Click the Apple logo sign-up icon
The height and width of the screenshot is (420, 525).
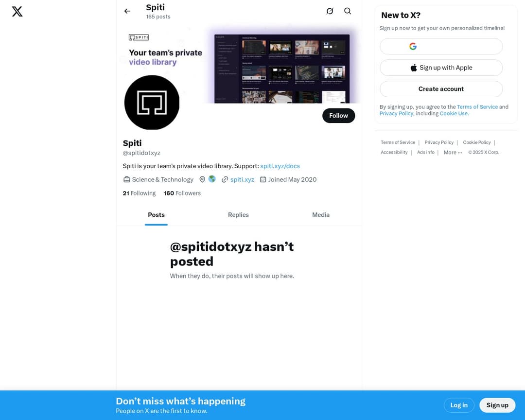point(414,68)
